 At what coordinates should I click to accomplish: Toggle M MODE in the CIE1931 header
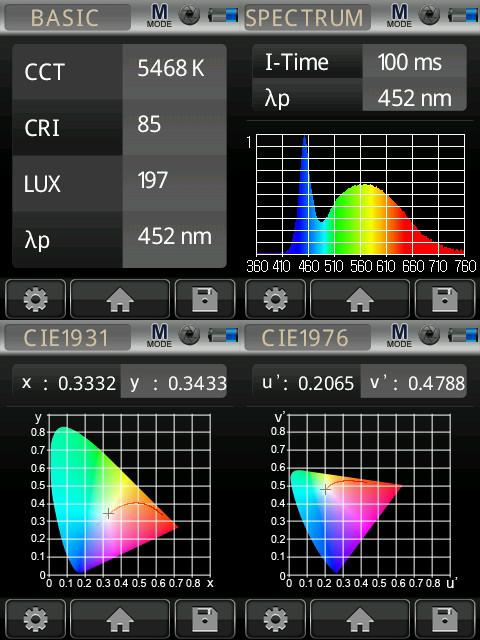tap(159, 336)
